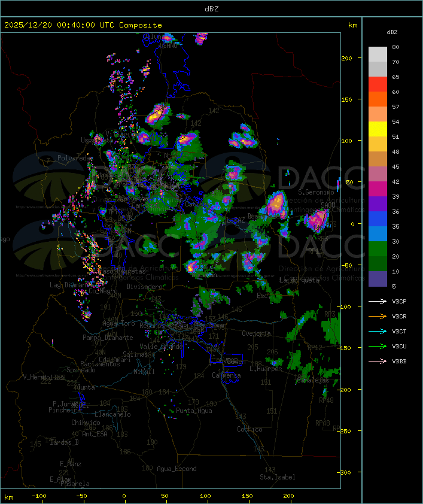Viewport: 423px width, 504px height.
Task: Click the VBCT legend label
Action: point(399,332)
